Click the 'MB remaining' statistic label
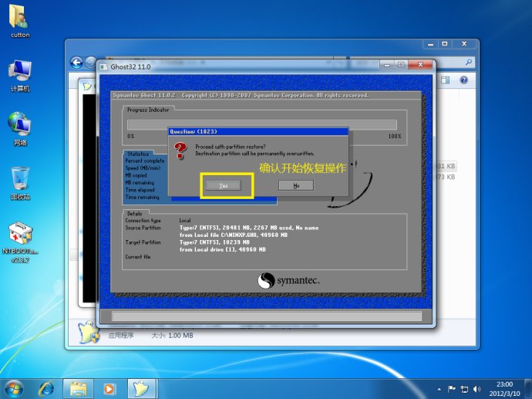 pyautogui.click(x=140, y=183)
